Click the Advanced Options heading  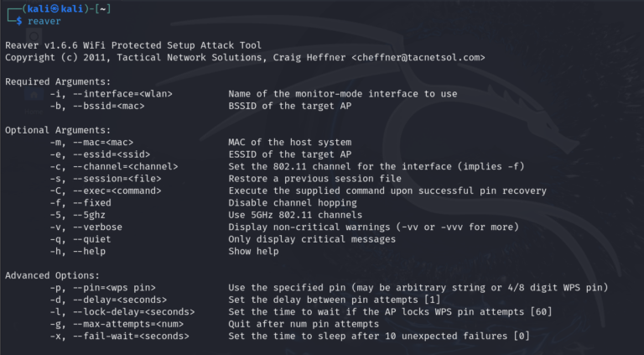click(52, 275)
